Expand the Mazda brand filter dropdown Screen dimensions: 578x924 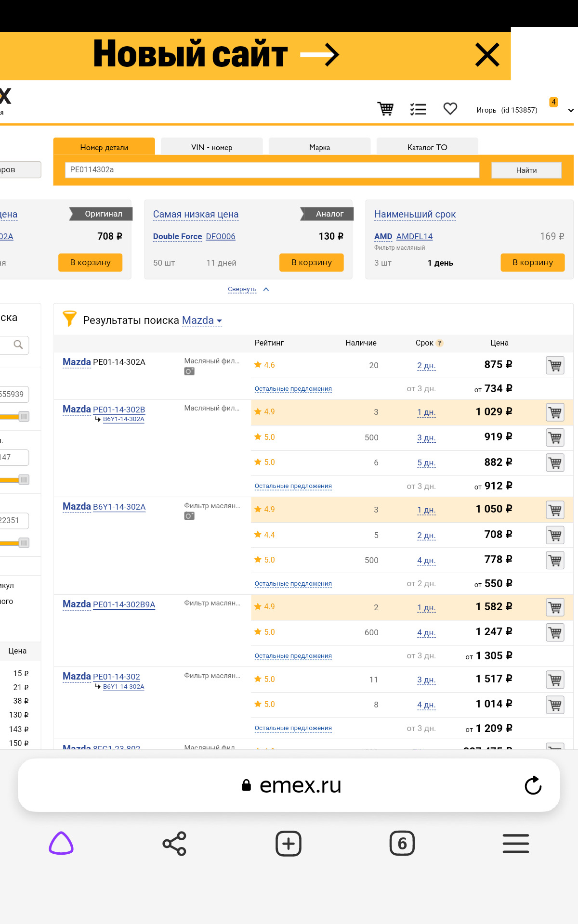[219, 321]
